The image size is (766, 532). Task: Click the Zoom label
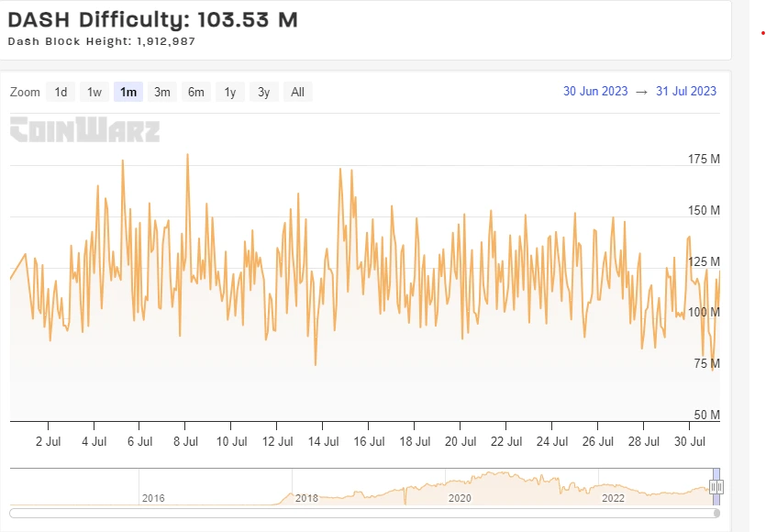click(x=25, y=92)
